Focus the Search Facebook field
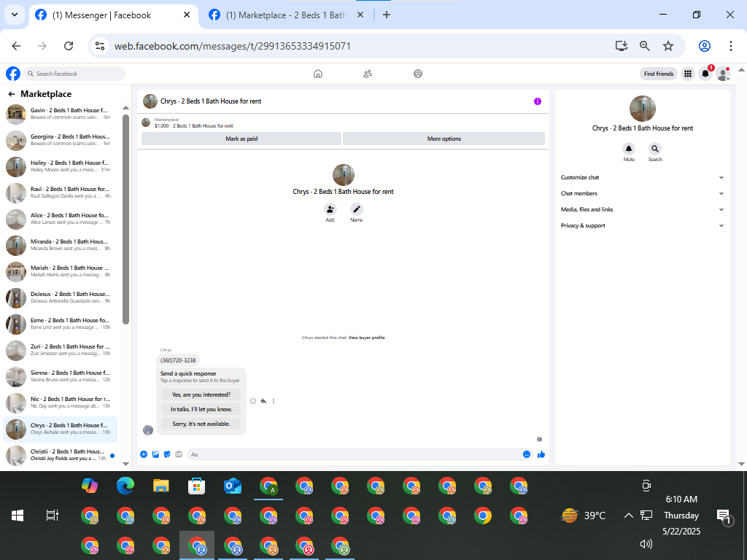Screen dimensions: 747x560 pos(74,74)
